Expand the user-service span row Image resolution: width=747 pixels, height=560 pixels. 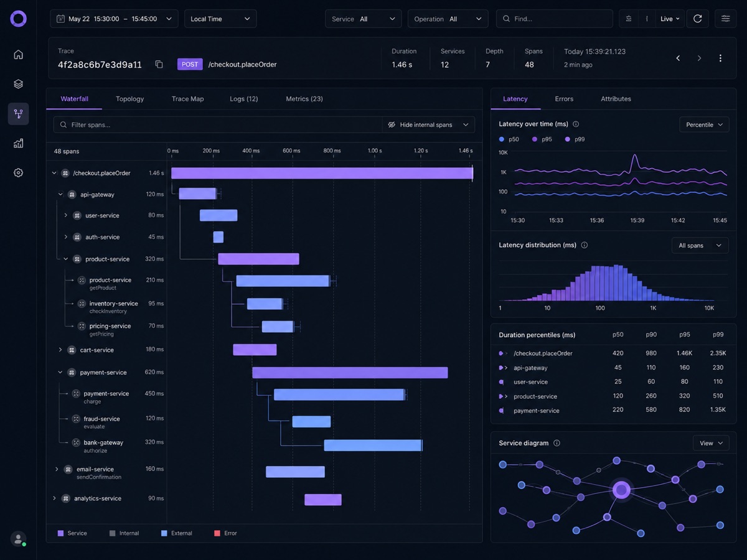[x=65, y=215]
